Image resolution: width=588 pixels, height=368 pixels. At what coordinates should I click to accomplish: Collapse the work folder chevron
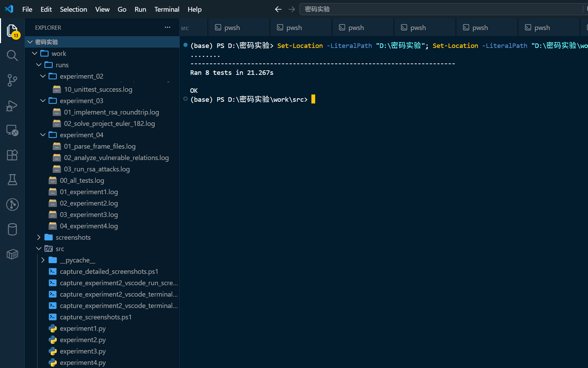[x=34, y=53]
